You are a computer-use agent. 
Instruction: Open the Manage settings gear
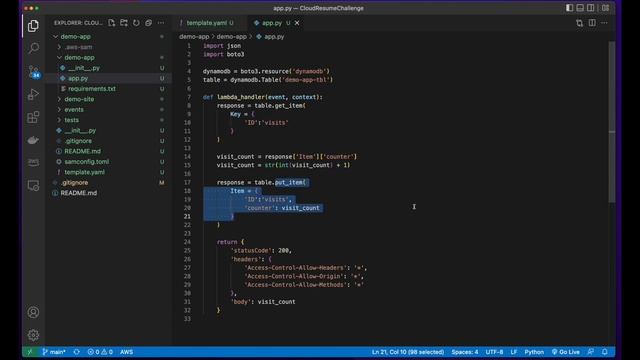pos(33,335)
